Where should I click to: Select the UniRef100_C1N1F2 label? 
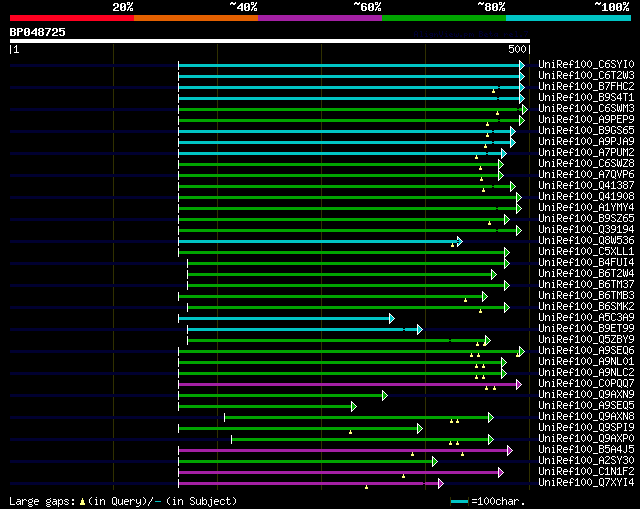coord(586,472)
